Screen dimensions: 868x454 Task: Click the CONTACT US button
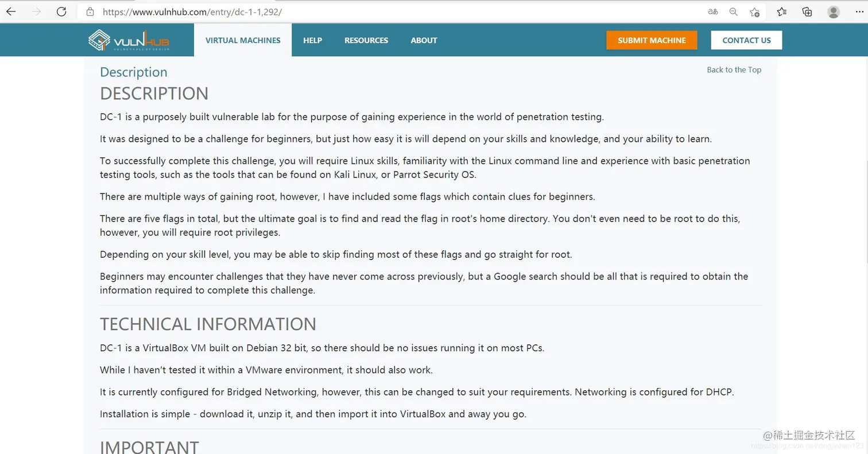coord(746,40)
